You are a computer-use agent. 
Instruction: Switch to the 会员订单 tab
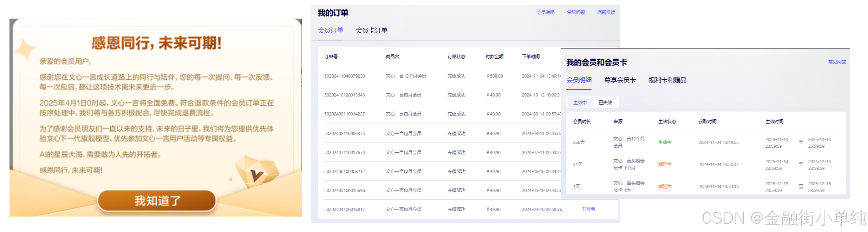[x=331, y=31]
